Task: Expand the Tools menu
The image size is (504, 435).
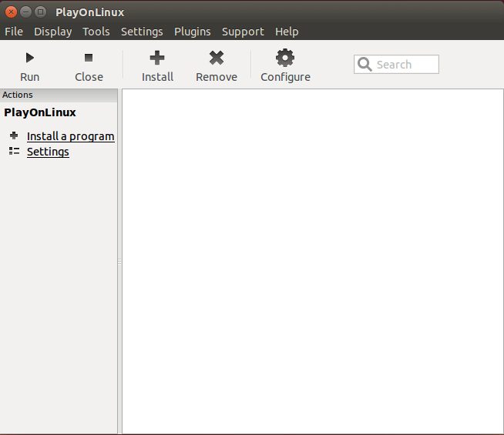Action: [x=96, y=32]
